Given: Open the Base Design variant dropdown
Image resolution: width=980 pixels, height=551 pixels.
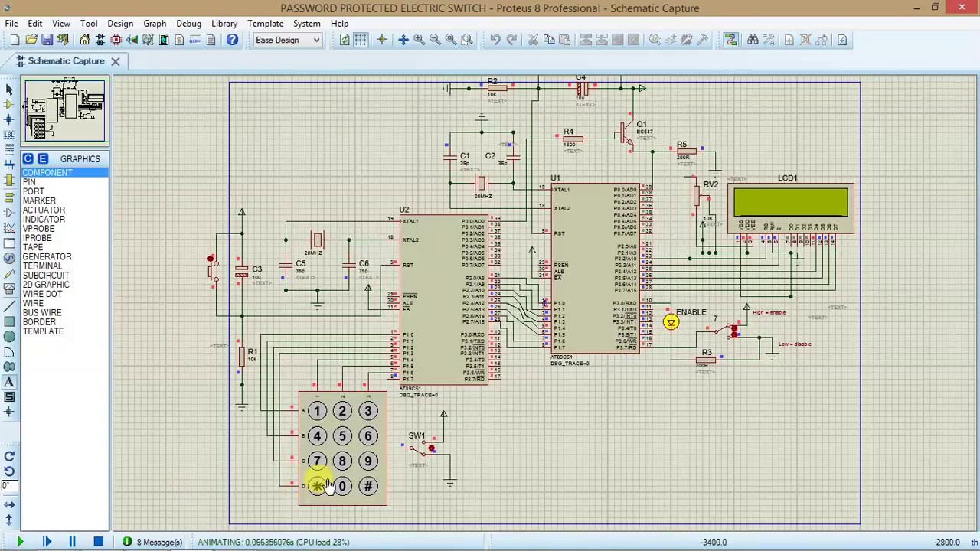Looking at the screenshot, I should click(287, 40).
